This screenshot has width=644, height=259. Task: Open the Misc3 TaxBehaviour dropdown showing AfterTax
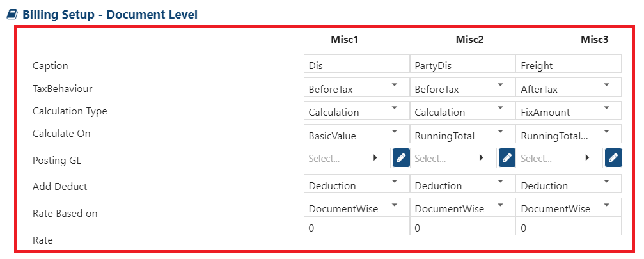[569, 87]
